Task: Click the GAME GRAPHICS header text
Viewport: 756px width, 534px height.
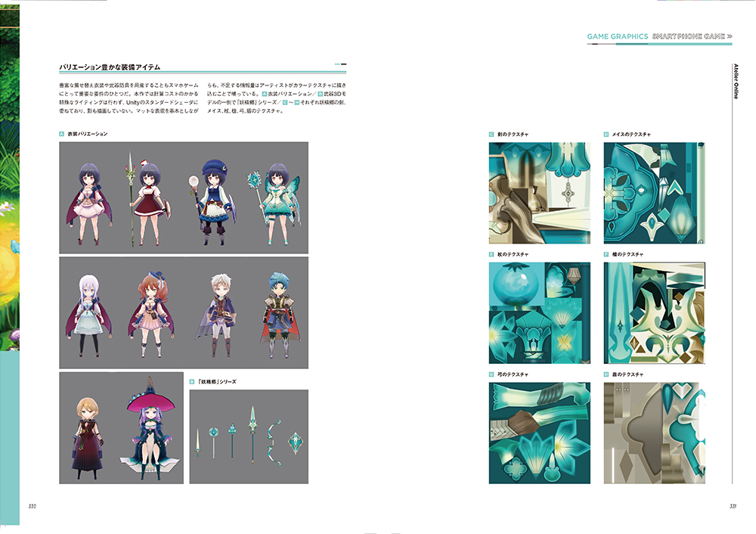Action: (618, 36)
